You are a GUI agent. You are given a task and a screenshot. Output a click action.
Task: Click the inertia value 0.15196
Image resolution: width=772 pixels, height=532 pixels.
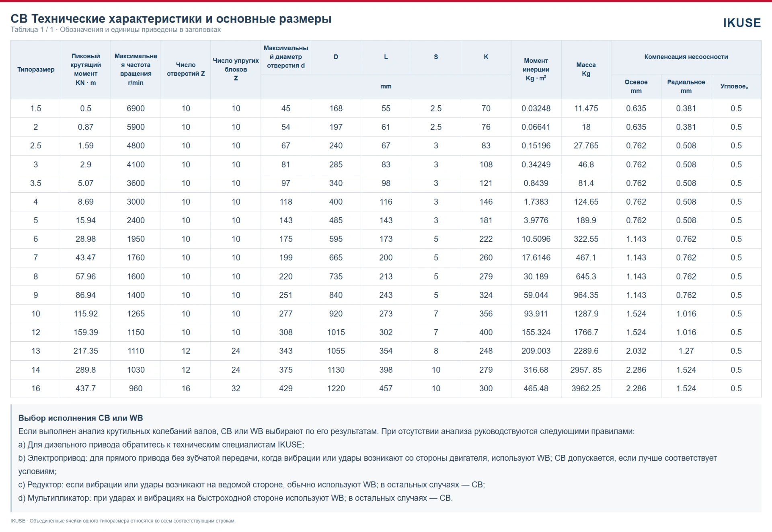click(x=536, y=146)
